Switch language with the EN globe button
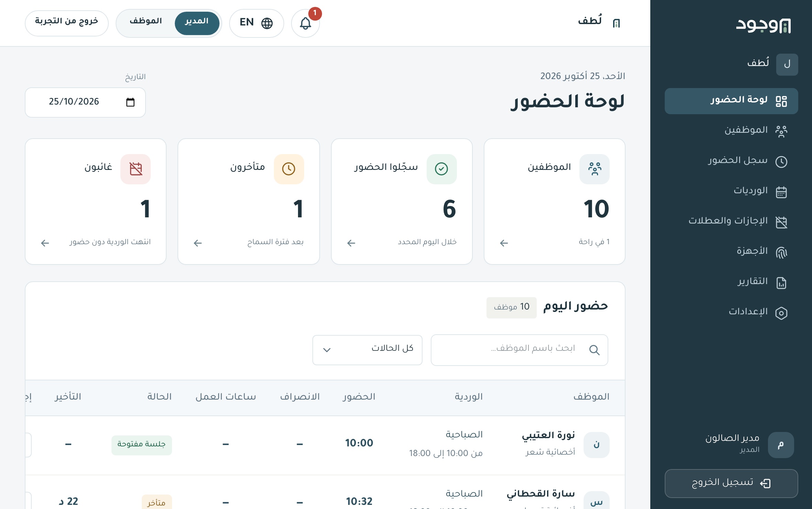 pyautogui.click(x=256, y=23)
